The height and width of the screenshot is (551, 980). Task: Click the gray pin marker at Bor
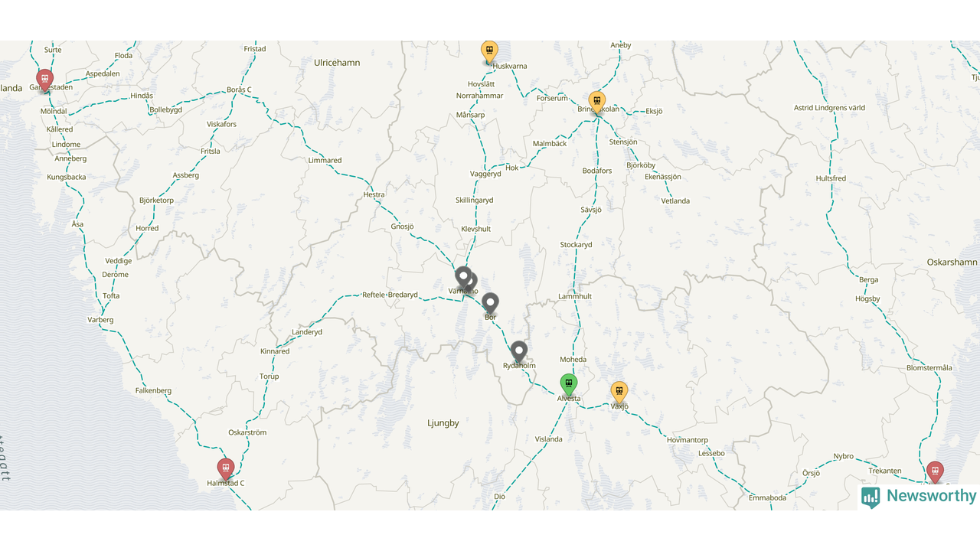tap(490, 304)
